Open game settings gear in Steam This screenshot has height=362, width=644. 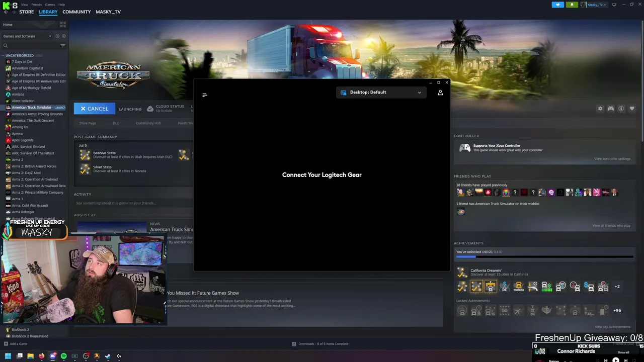600,109
